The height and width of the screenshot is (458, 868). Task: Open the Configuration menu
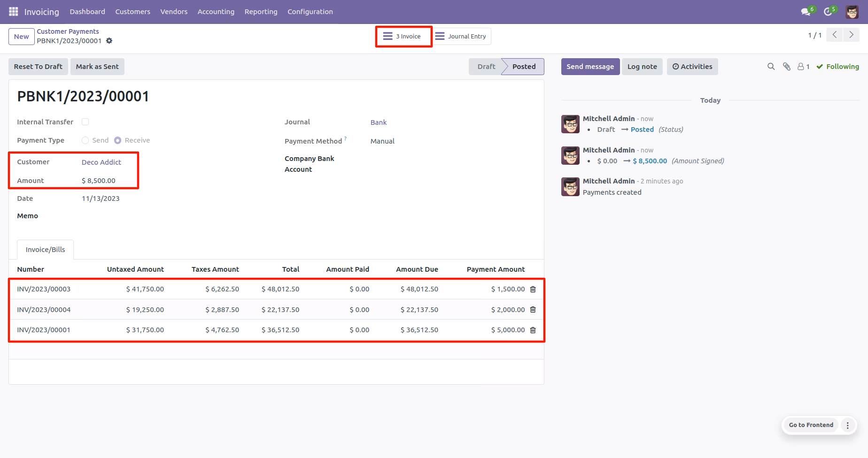pos(310,12)
